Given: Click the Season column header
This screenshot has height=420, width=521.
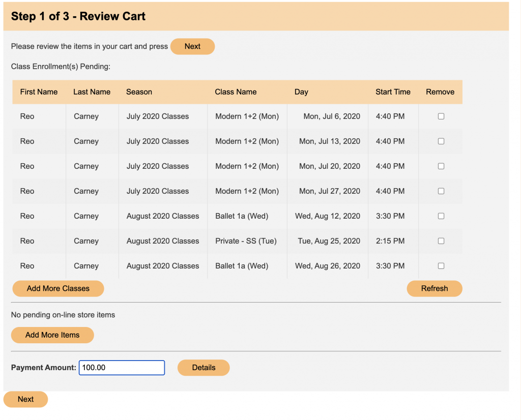Looking at the screenshot, I should 139,92.
